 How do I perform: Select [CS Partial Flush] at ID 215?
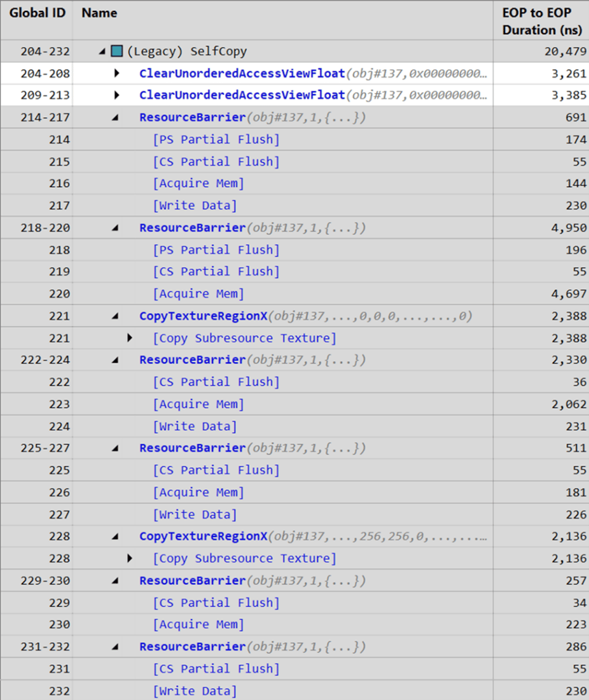216,161
